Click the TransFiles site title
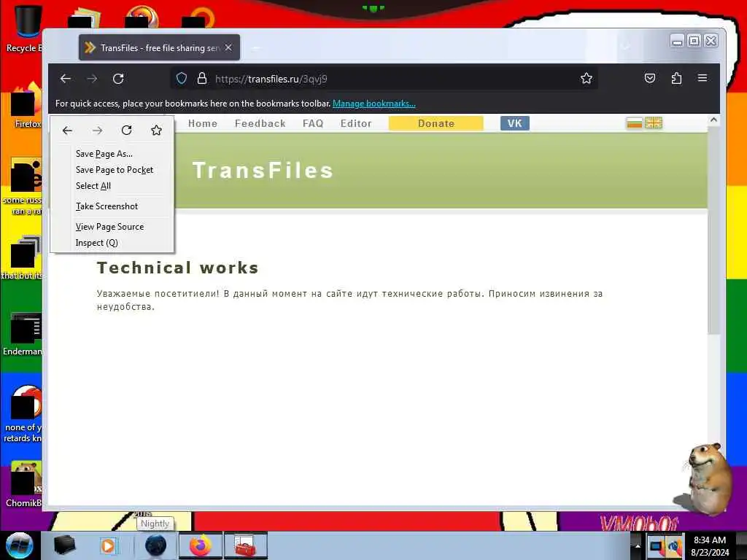747x560 pixels. pos(263,171)
